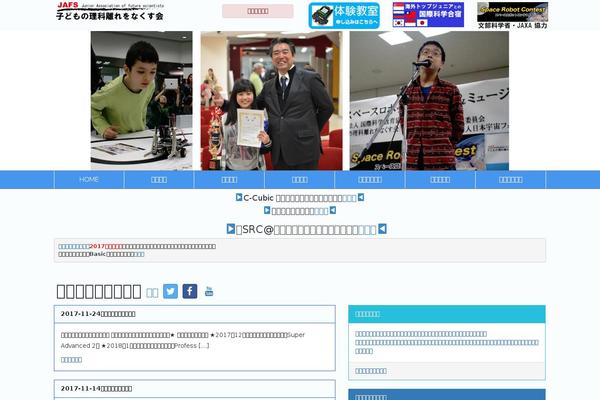Click the pink button in the header
The width and height of the screenshot is (600, 400).
[x=258, y=11]
